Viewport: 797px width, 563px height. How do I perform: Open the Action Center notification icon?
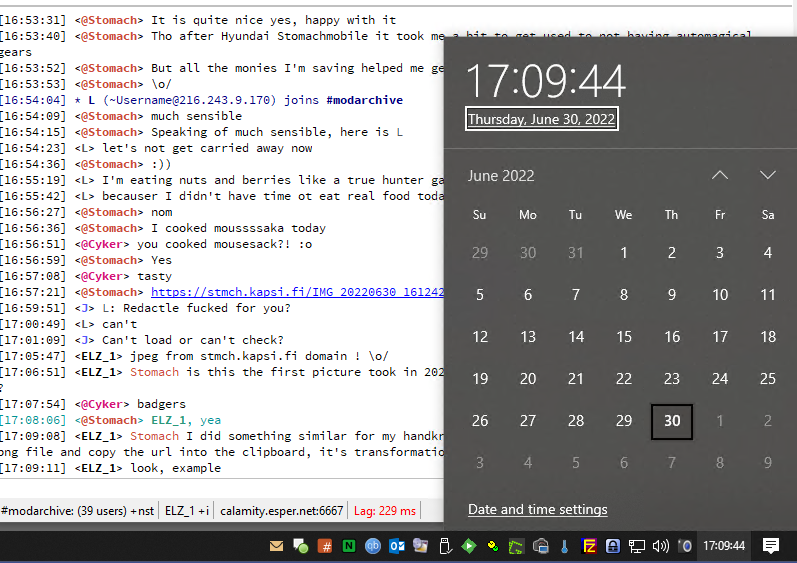tap(771, 546)
